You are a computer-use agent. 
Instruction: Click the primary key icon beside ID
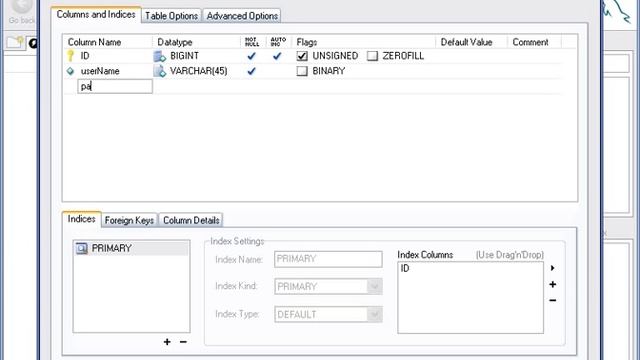coord(71,56)
